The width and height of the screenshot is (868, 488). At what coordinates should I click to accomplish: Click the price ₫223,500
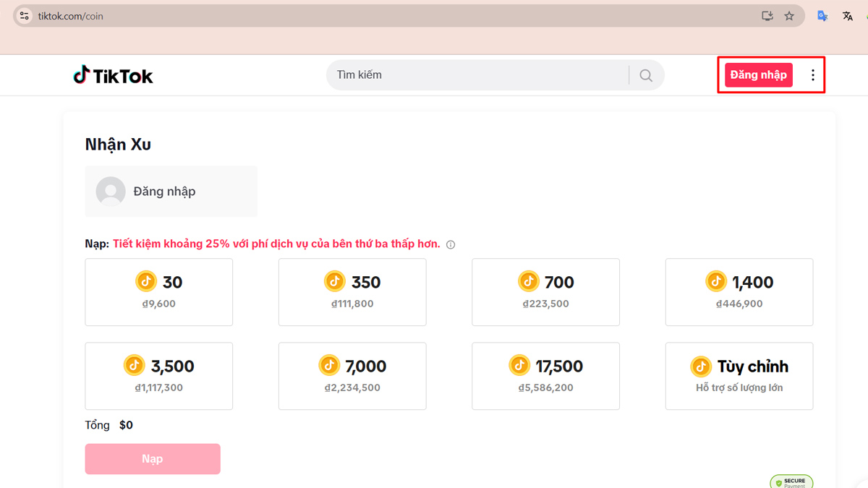pyautogui.click(x=546, y=304)
